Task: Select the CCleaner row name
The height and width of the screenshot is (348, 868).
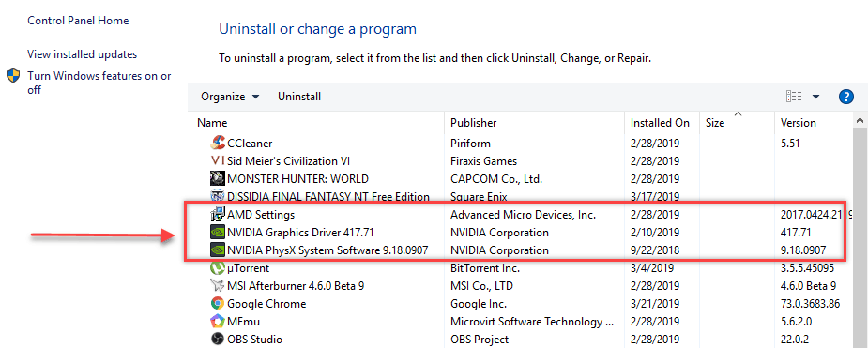Action: click(x=250, y=144)
